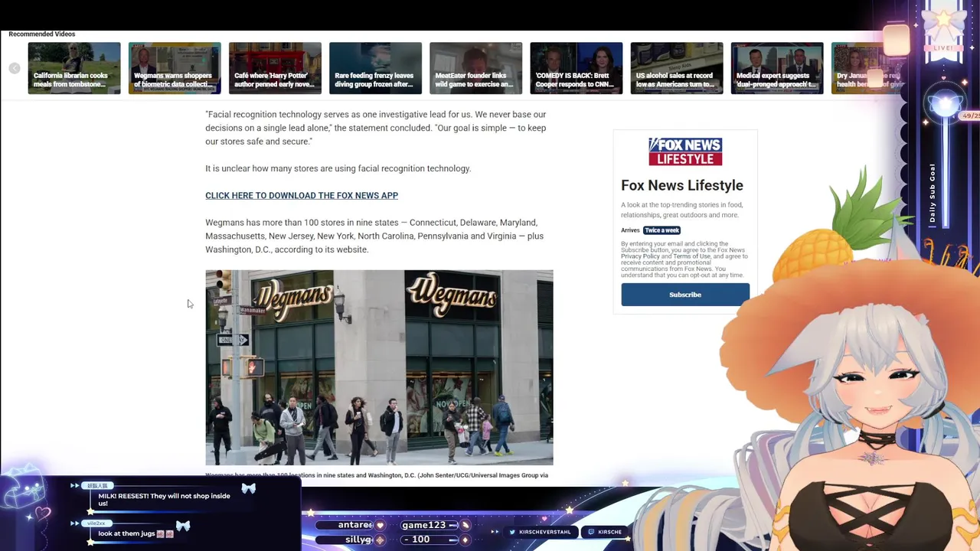Open the 'Café where Harry Potter author' video
Image resolution: width=980 pixels, height=551 pixels.
click(275, 68)
